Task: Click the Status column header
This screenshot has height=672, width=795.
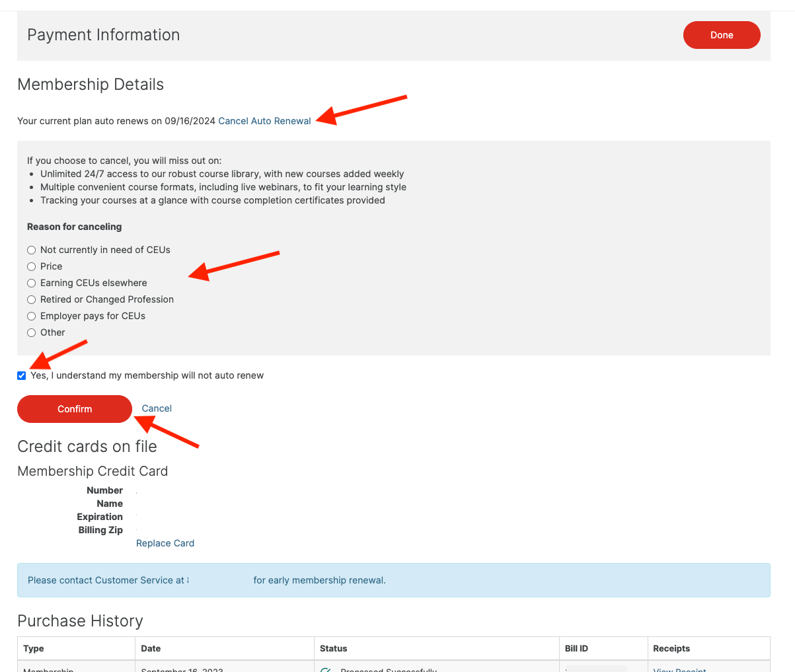Action: (x=333, y=648)
